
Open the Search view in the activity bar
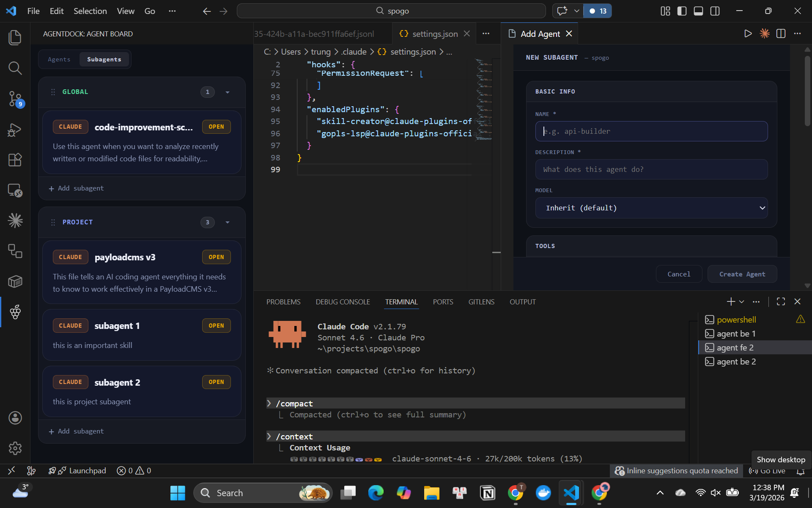click(15, 68)
